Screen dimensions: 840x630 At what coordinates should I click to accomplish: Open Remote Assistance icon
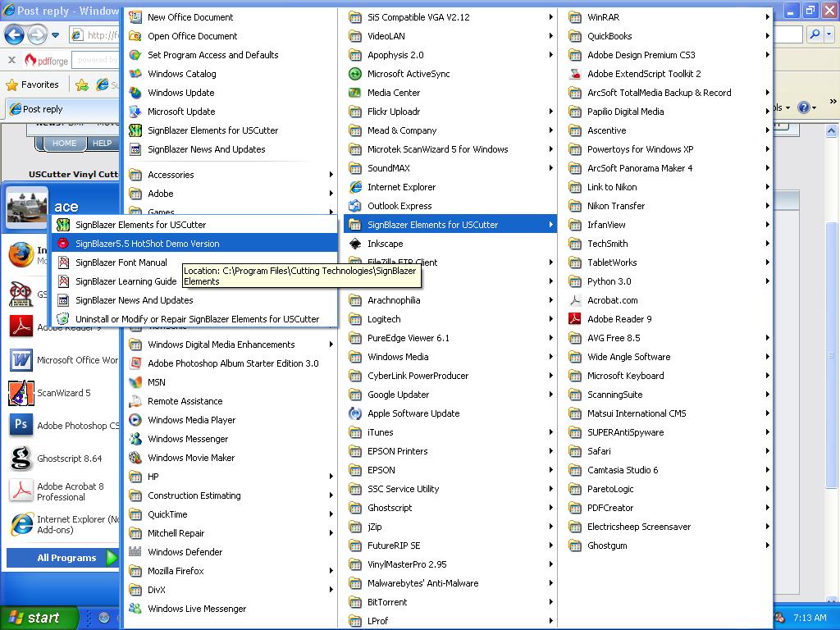[135, 401]
